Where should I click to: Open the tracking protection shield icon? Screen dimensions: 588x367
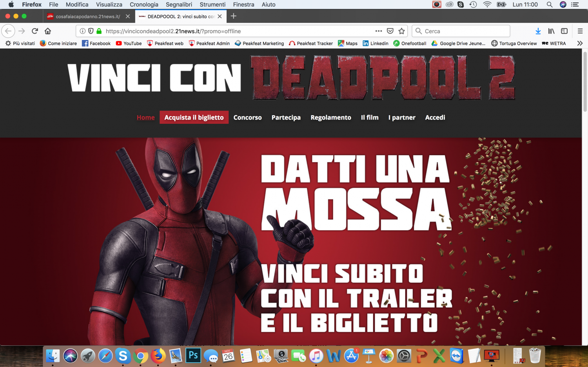tap(91, 31)
